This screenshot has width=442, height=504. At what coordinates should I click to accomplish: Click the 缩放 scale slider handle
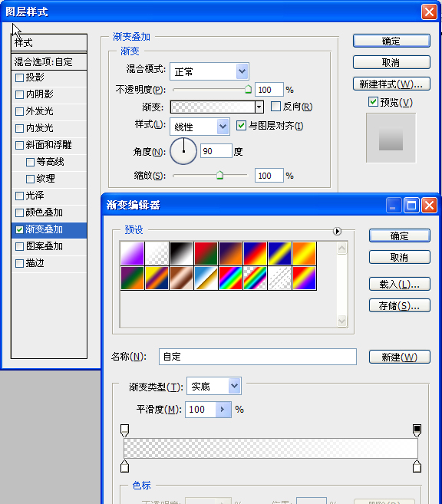click(x=220, y=175)
